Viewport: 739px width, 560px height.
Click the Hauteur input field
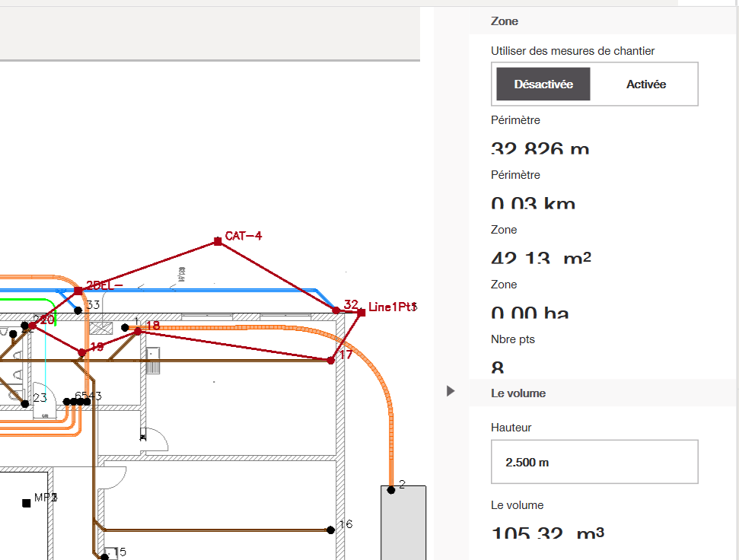click(594, 462)
